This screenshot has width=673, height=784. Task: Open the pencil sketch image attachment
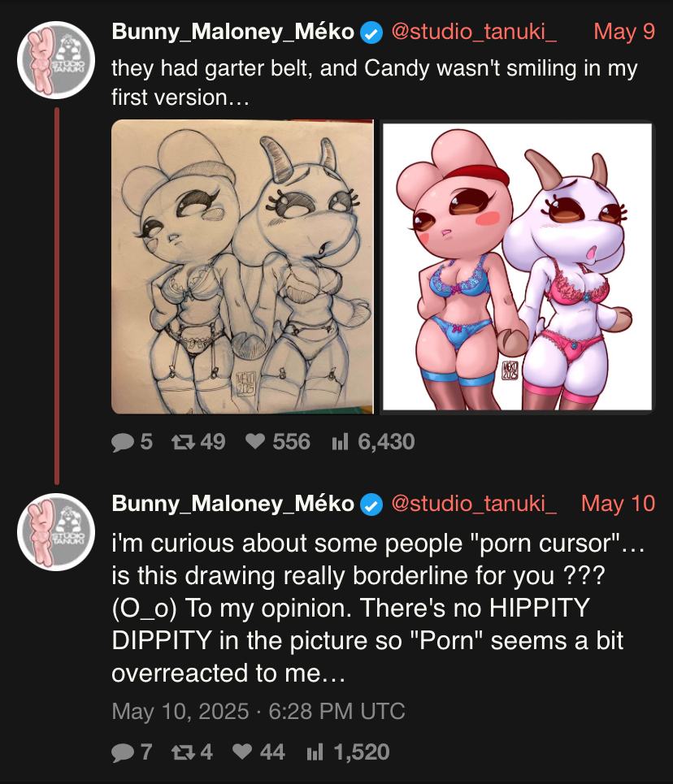click(242, 266)
